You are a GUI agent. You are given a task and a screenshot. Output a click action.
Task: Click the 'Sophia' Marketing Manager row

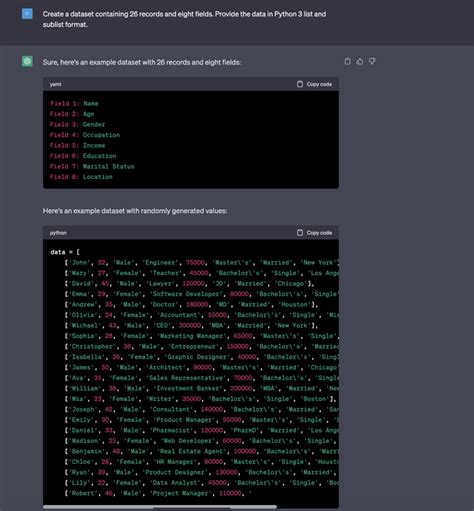pos(202,336)
